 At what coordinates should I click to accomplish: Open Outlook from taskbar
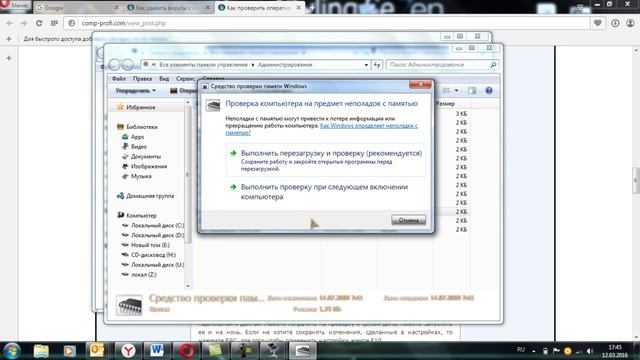97,351
